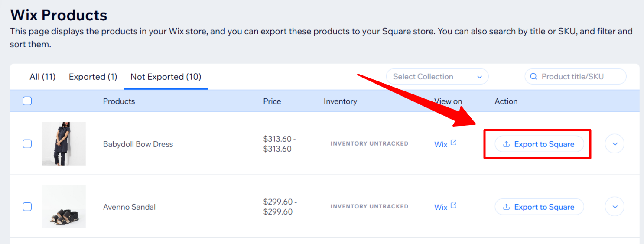644x244 pixels.
Task: Click upload icon on Babydoll Bow Dress export button
Action: (506, 144)
